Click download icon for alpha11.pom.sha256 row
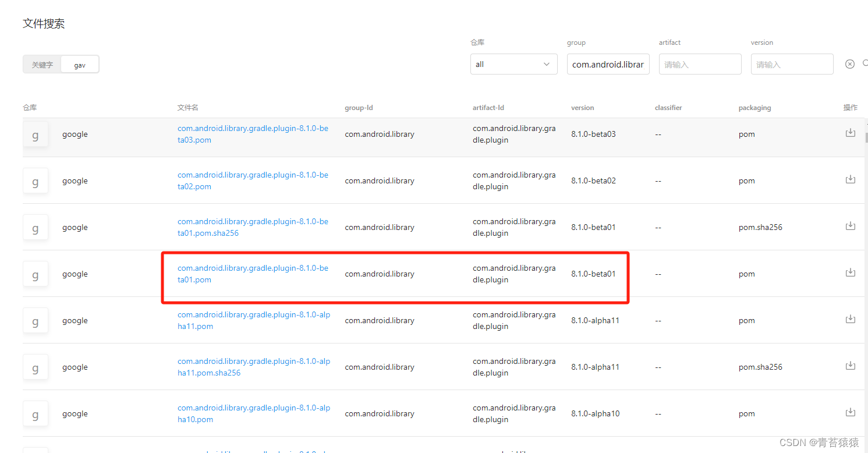 click(x=851, y=366)
